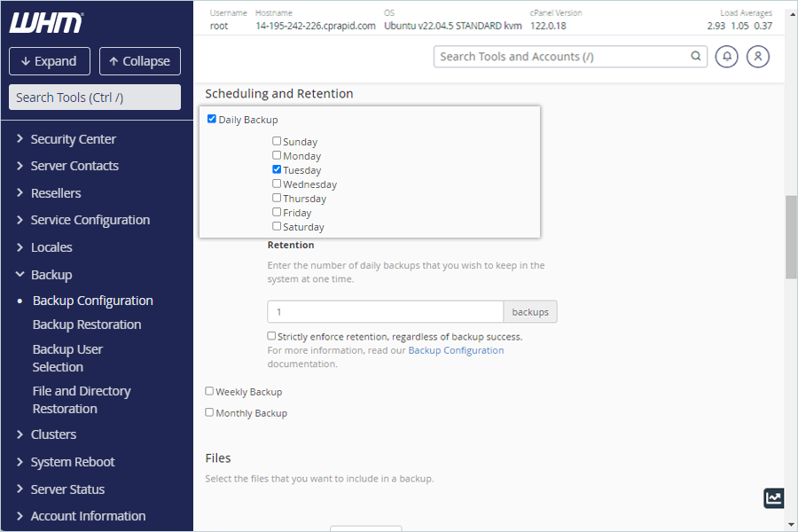This screenshot has width=798, height=532.
Task: Enable the Monthly Backup checkbox
Action: 209,412
